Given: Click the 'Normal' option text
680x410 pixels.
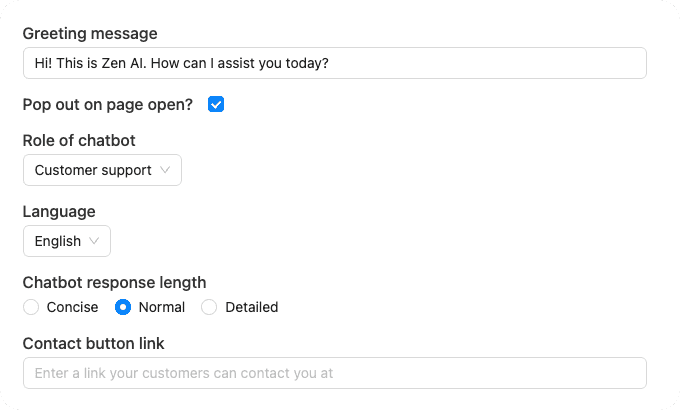Looking at the screenshot, I should coord(162,307).
